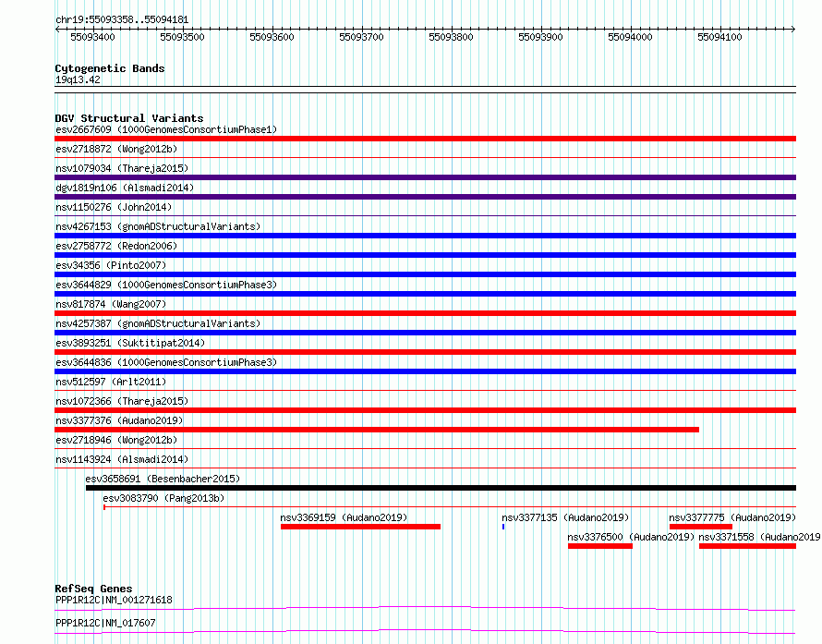Click nsv3377135 (Audano2019) label
This screenshot has height=644, width=822.
point(565,517)
